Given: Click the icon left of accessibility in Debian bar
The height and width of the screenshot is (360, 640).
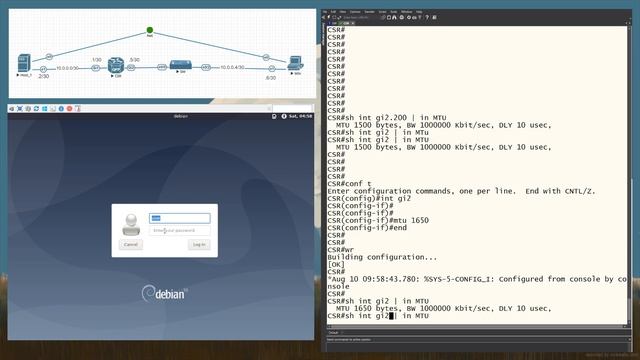Looking at the screenshot, I should pos(274,116).
